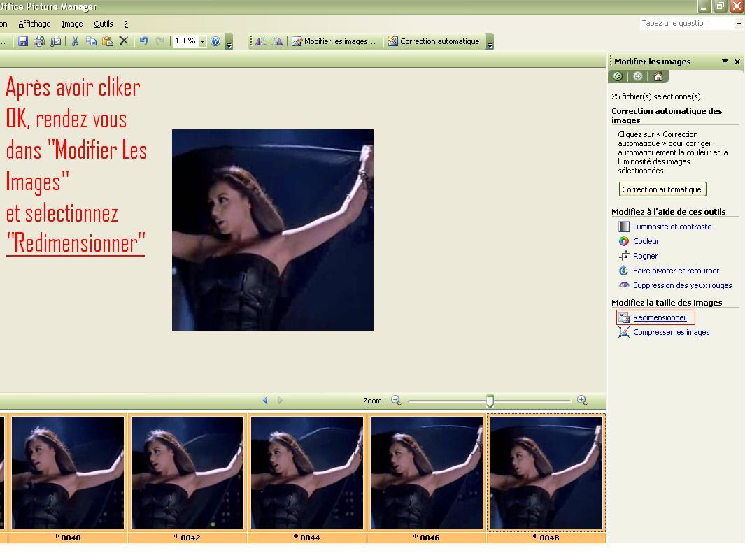
Task: Click the Print icon in toolbar
Action: 39,41
